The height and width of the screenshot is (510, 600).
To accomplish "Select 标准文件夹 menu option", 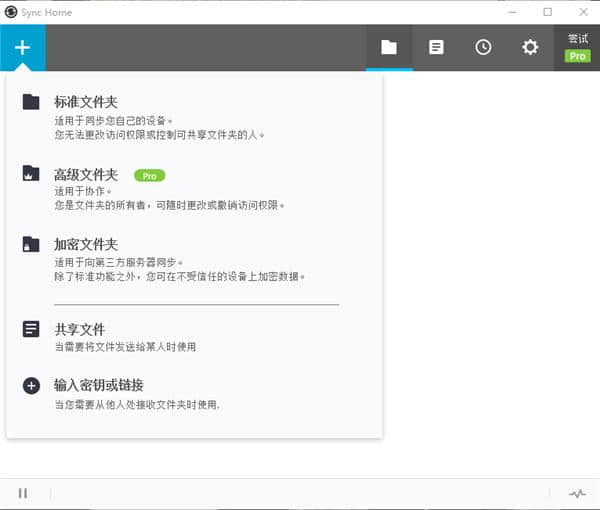I will (86, 102).
